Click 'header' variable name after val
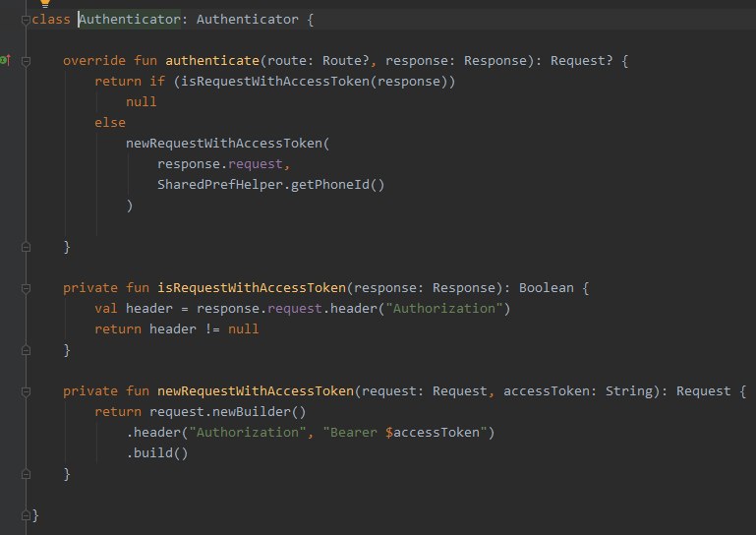This screenshot has height=535, width=756. pos(149,308)
